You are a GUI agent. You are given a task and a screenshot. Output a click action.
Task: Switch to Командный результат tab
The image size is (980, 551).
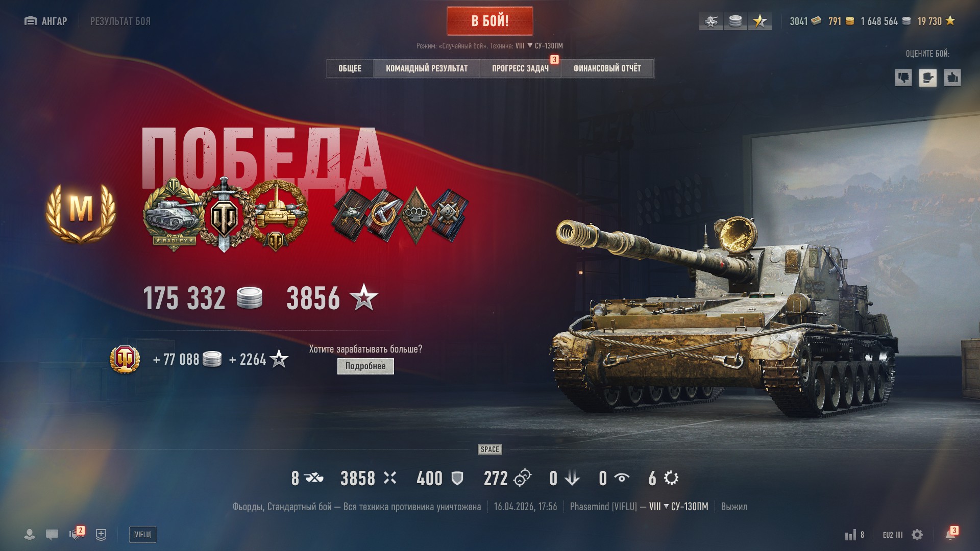(427, 68)
